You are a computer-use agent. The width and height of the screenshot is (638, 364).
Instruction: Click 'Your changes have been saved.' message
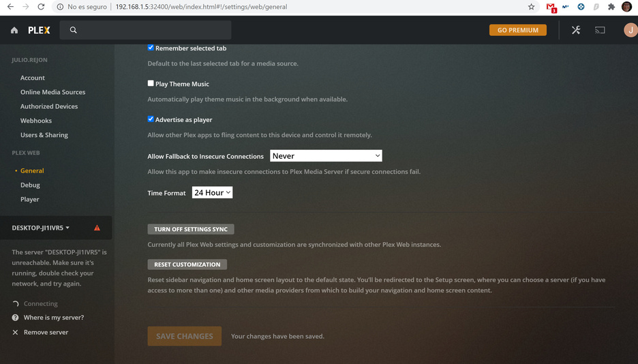pos(277,336)
